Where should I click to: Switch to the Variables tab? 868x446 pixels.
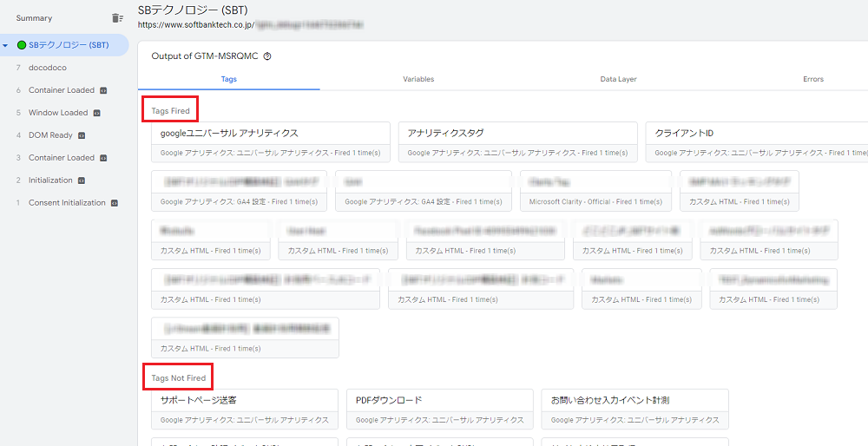point(418,79)
